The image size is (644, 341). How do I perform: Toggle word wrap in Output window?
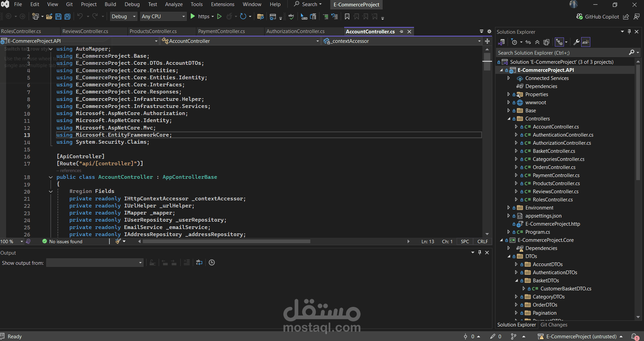[x=199, y=263]
